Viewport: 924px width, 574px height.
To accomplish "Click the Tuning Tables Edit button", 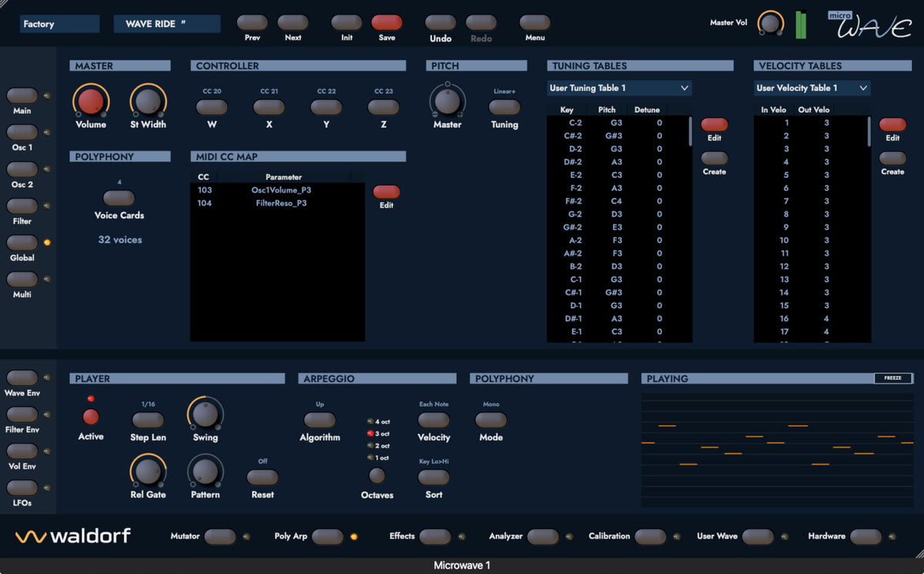I will (714, 125).
